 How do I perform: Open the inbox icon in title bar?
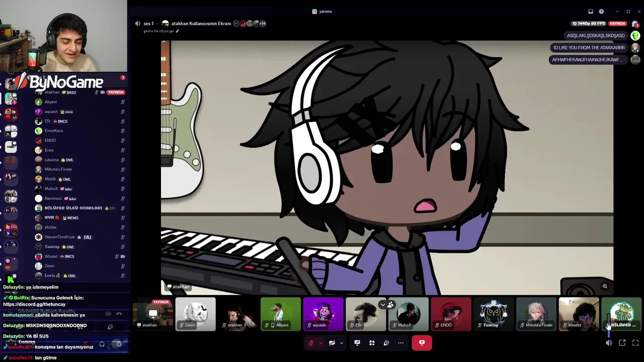pyautogui.click(x=591, y=12)
